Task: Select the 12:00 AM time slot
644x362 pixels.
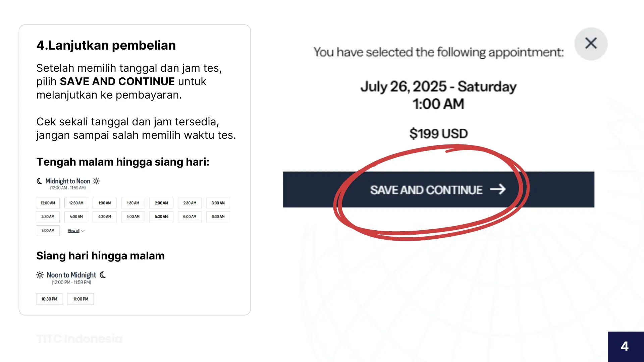Action: [x=48, y=203]
